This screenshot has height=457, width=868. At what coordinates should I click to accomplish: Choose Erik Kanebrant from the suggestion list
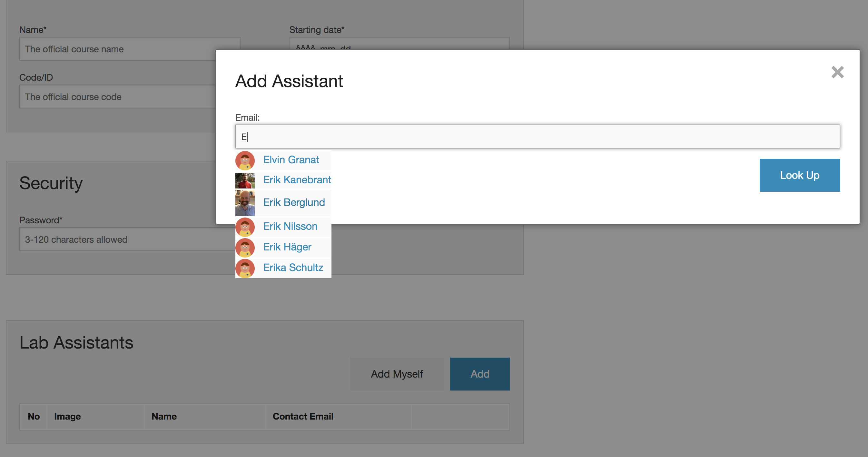(297, 180)
